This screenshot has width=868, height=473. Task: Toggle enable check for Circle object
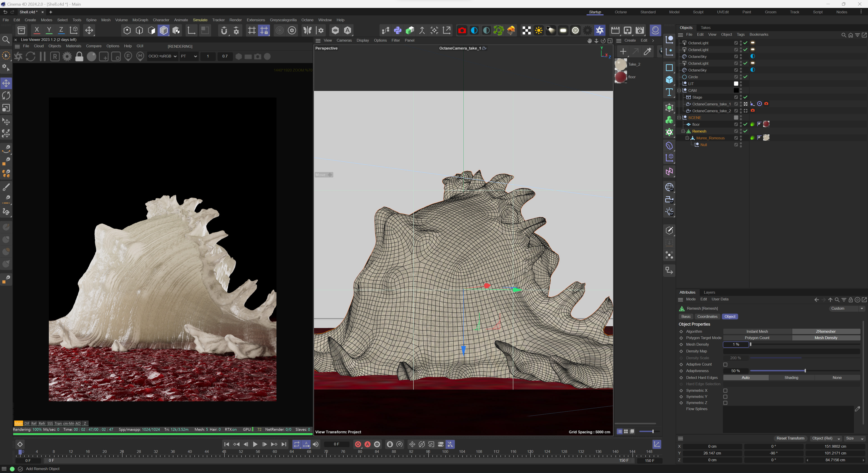(x=745, y=77)
